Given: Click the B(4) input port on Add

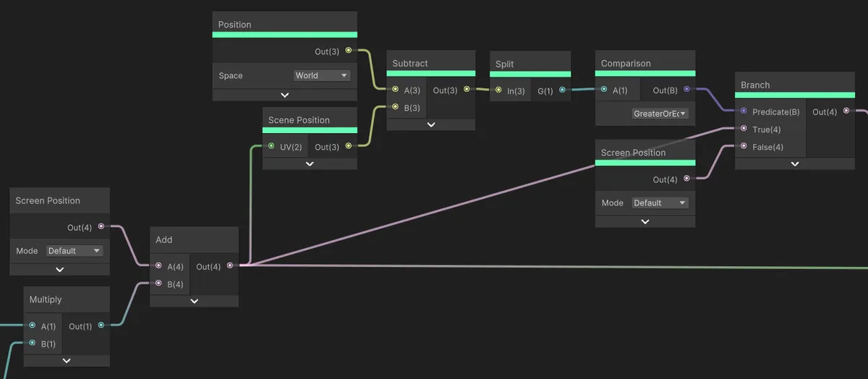Looking at the screenshot, I should coord(158,284).
